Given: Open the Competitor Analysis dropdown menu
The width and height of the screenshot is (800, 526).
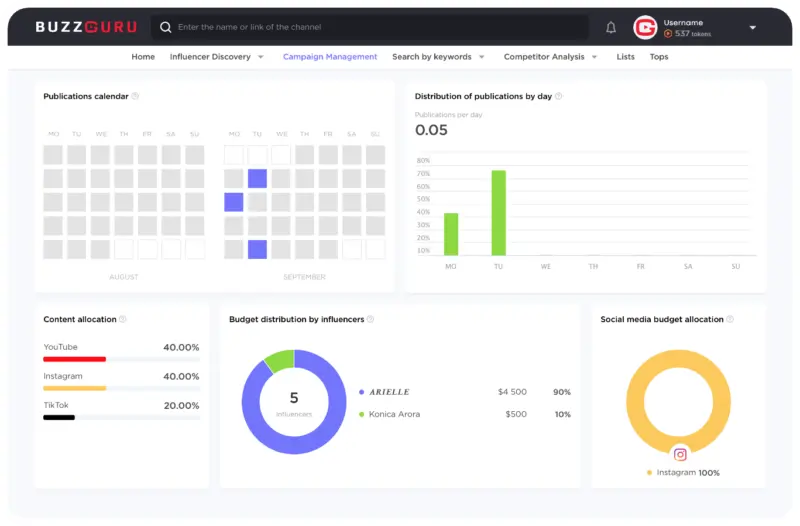Looking at the screenshot, I should pos(595,57).
